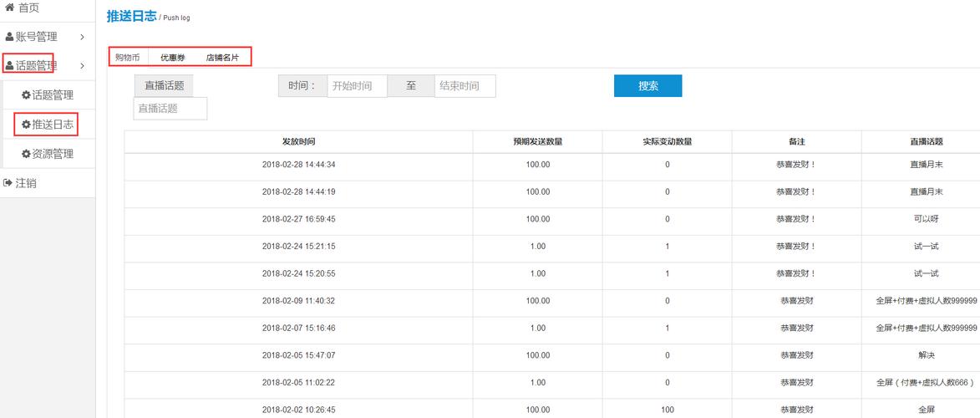Viewport: 980px width, 418px height.
Task: Collapse the 话题管理 chevron arrow
Action: [x=82, y=66]
